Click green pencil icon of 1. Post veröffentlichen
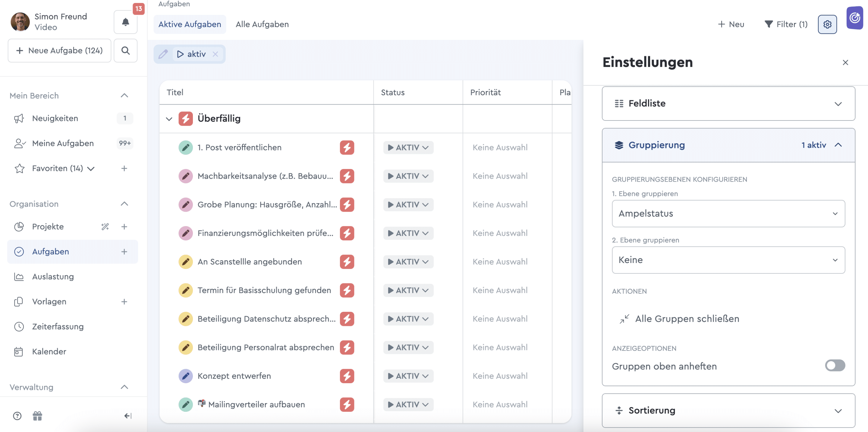The image size is (868, 432). click(x=186, y=148)
